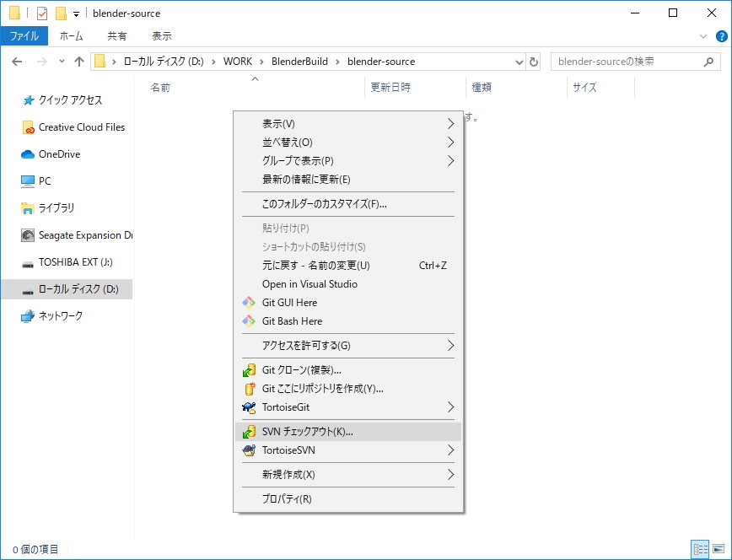Click the Git Bash Here icon

click(248, 321)
